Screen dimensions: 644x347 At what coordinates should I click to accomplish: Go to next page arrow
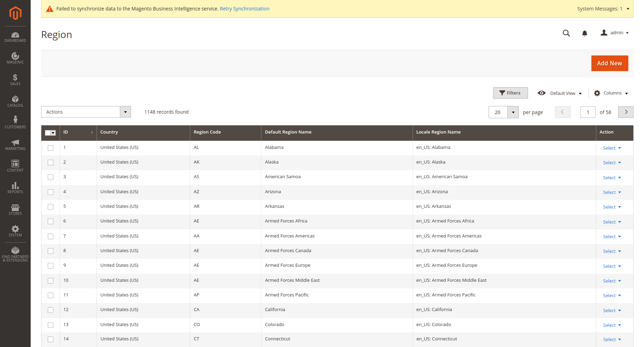pos(626,112)
